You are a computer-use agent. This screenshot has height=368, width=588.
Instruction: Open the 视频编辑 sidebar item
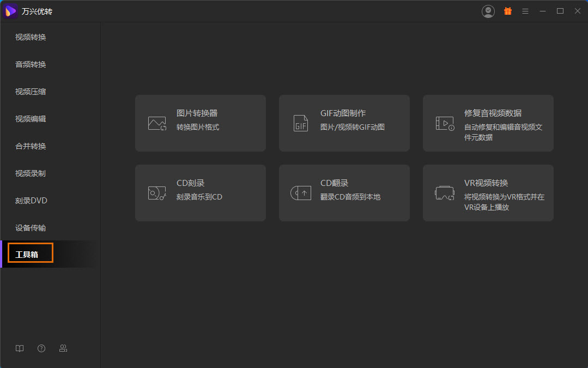pos(31,119)
